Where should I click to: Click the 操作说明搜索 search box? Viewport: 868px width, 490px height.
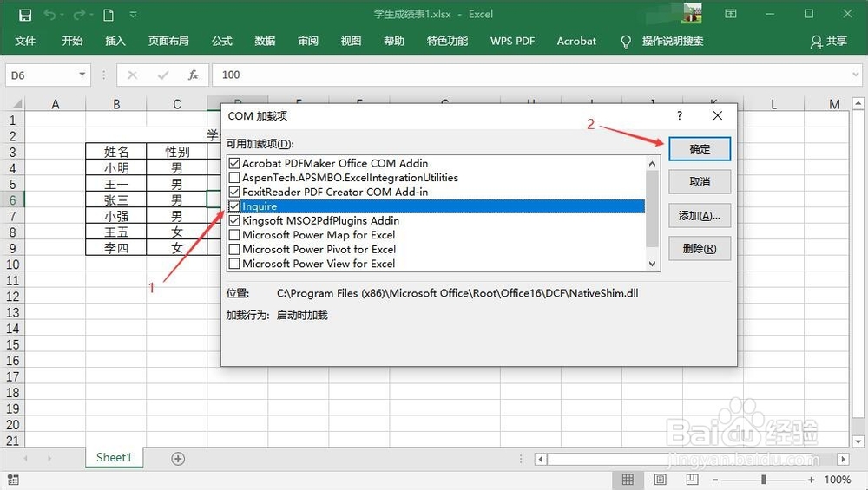pos(673,42)
